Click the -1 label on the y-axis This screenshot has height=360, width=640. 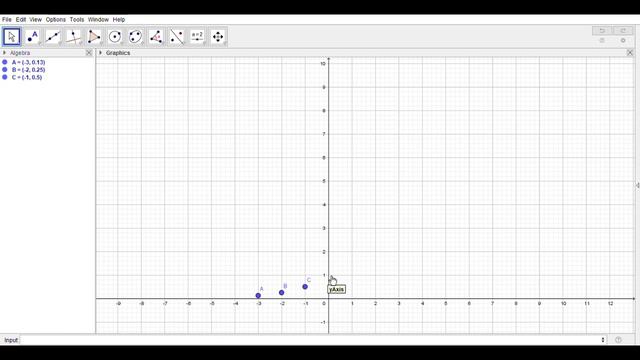tap(323, 322)
